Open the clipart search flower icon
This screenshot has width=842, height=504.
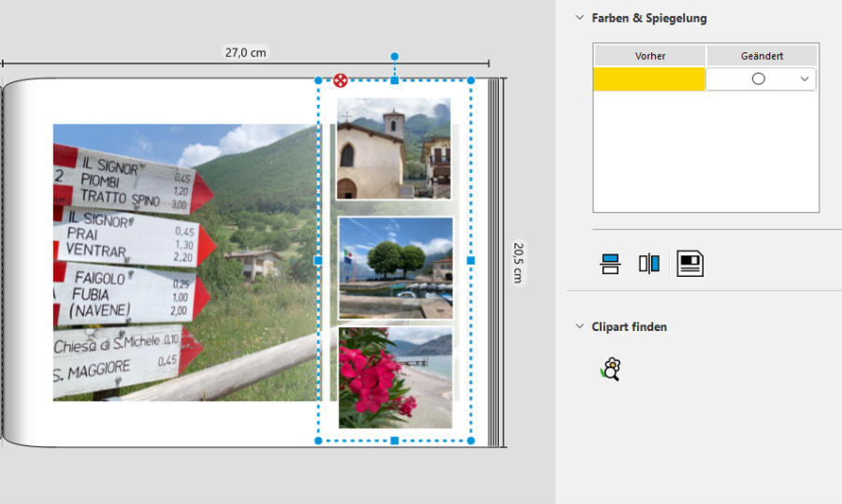[x=611, y=369]
